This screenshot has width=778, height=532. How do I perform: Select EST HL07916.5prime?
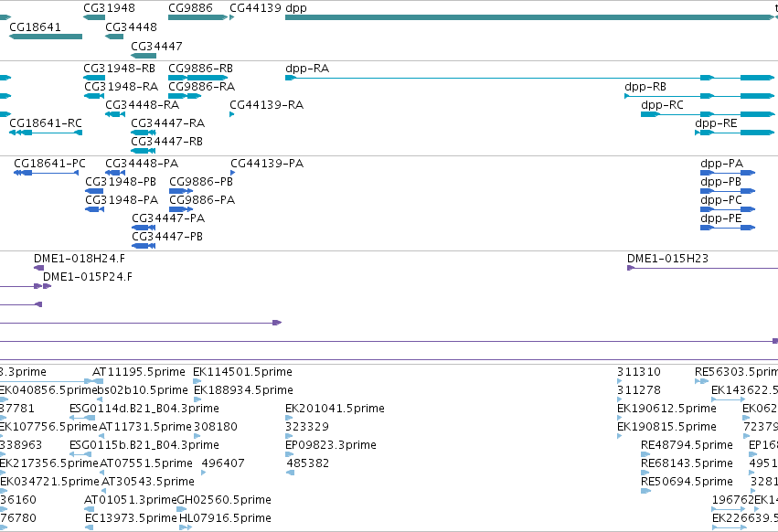click(x=186, y=527)
